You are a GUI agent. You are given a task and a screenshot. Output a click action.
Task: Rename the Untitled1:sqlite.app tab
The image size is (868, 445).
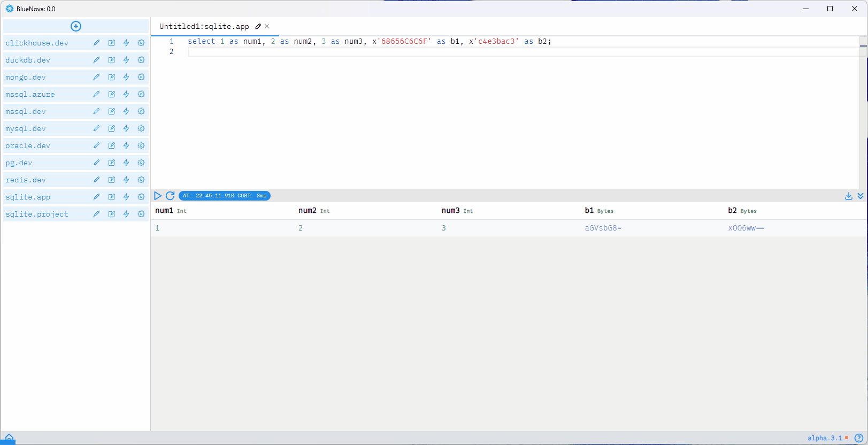click(x=258, y=26)
